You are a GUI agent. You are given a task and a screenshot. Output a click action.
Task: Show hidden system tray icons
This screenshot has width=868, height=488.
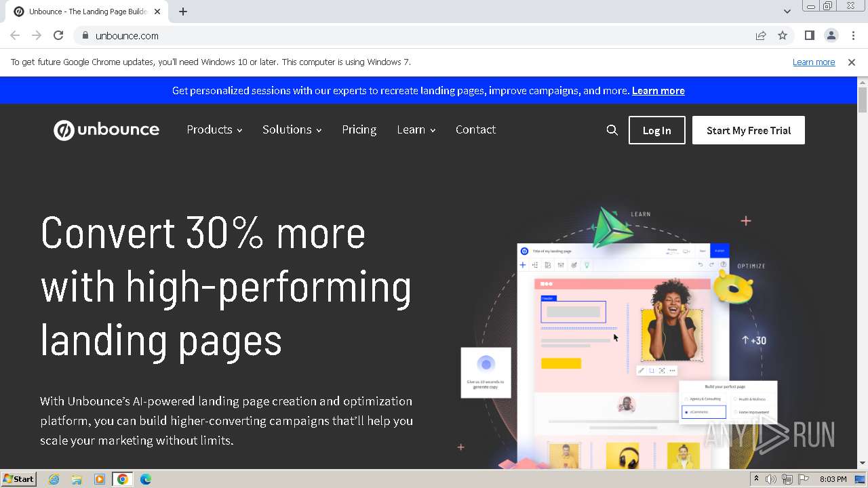click(x=756, y=479)
